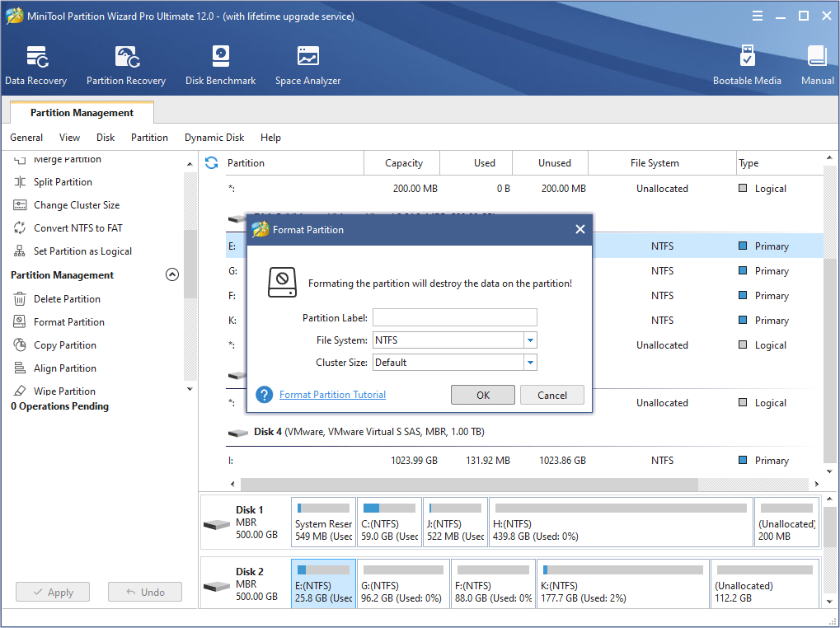Sort by Type column header
The image size is (840, 628).
[780, 162]
